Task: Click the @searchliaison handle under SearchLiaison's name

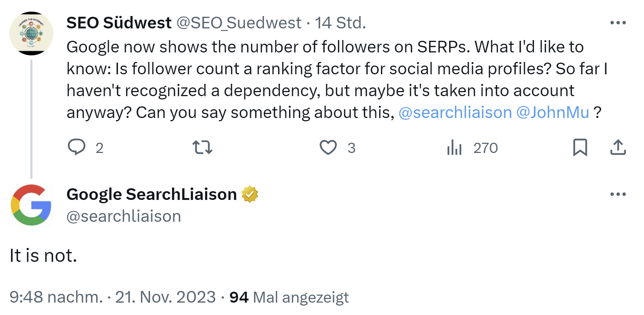Action: pos(123,215)
